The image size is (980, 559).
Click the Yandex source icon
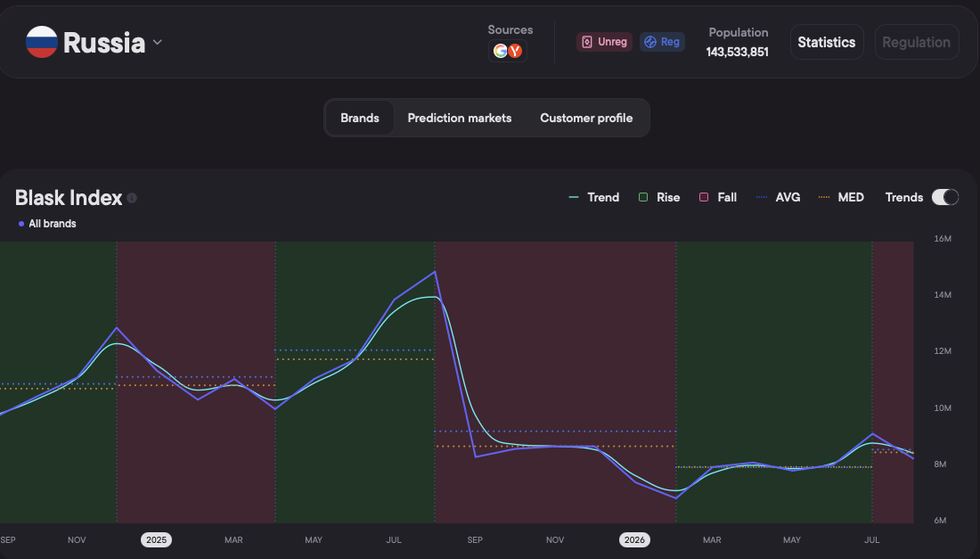coord(515,52)
